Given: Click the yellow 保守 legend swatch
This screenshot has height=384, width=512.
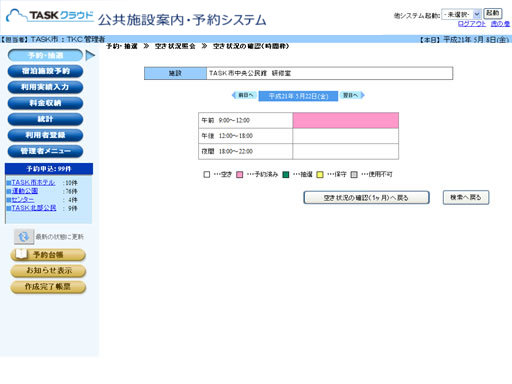Looking at the screenshot, I should (x=320, y=174).
